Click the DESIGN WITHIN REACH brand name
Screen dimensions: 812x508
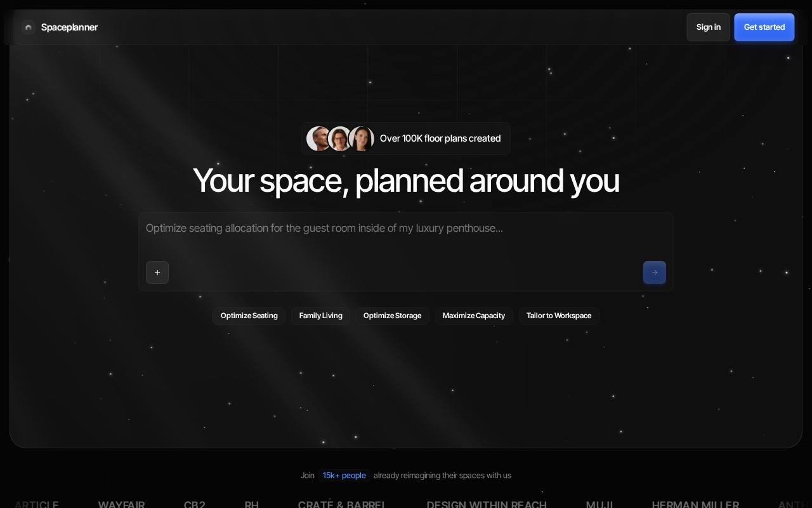tap(487, 505)
